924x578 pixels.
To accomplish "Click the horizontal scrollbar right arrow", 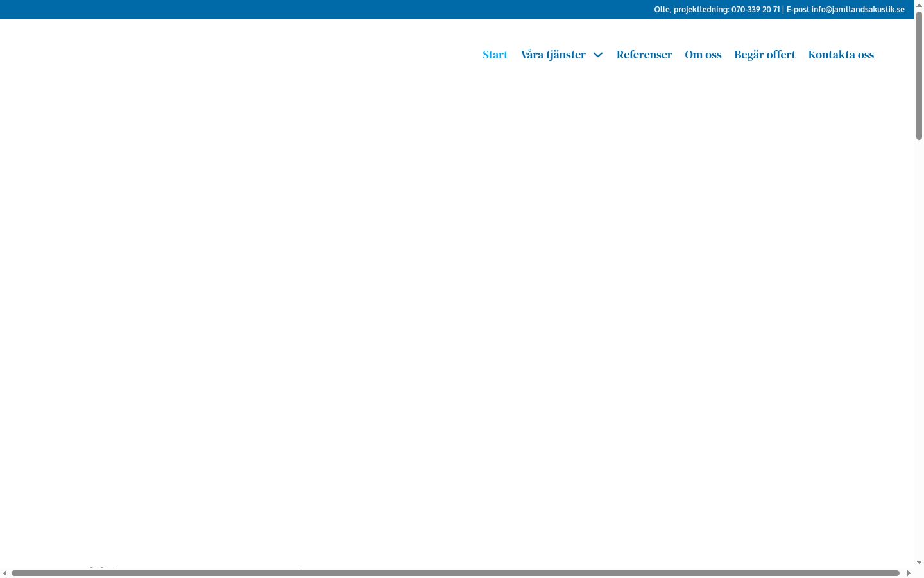I will 909,573.
